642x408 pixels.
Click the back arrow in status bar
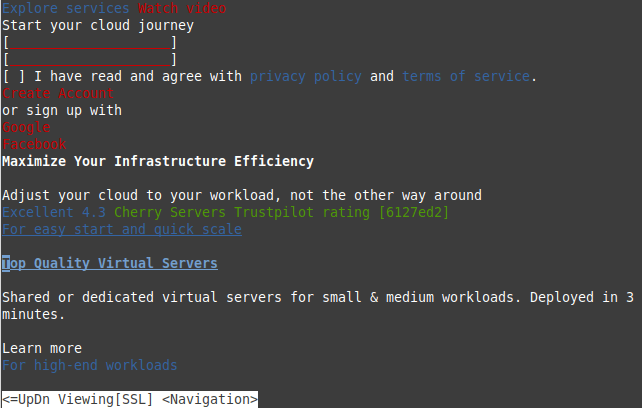pyautogui.click(x=10, y=399)
